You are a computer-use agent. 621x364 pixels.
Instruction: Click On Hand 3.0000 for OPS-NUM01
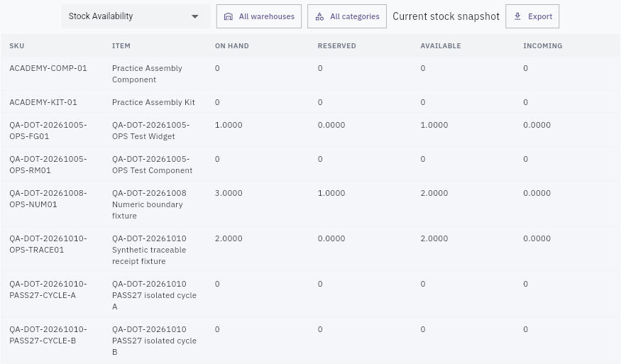click(229, 193)
